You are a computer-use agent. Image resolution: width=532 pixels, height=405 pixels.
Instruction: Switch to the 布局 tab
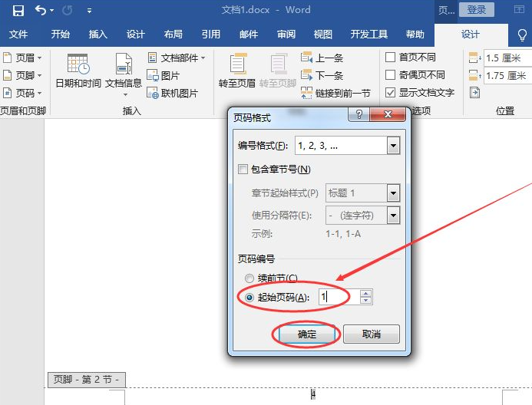(173, 35)
